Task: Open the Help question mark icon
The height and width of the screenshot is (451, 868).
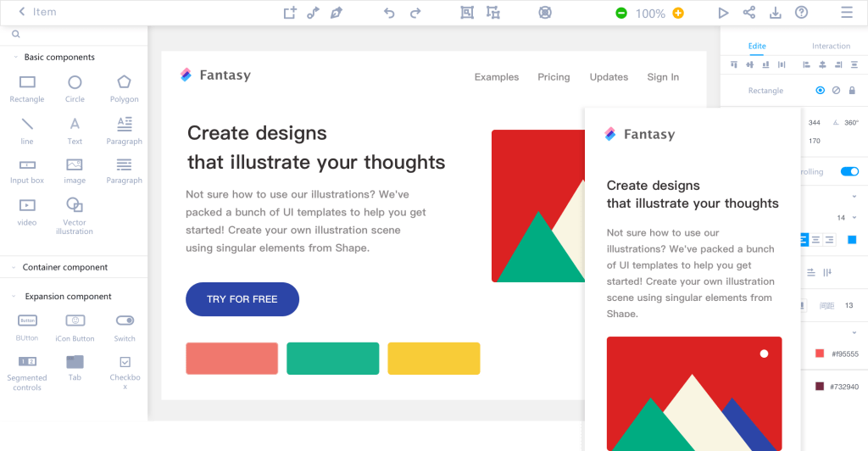Action: coord(801,13)
